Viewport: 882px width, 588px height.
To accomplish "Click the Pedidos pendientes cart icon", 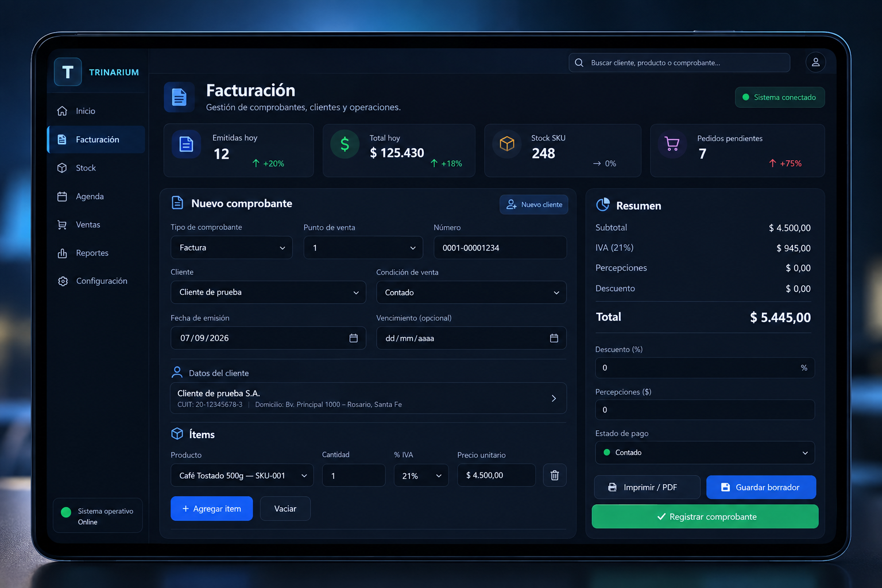I will pyautogui.click(x=672, y=144).
